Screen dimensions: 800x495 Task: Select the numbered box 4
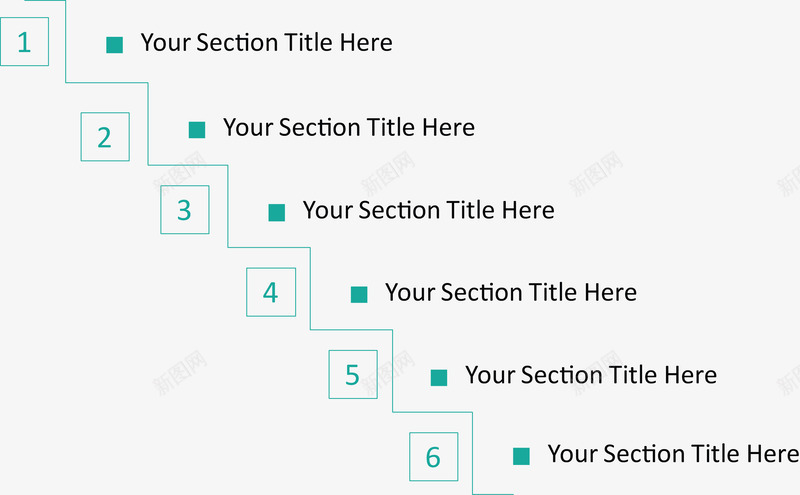271,292
